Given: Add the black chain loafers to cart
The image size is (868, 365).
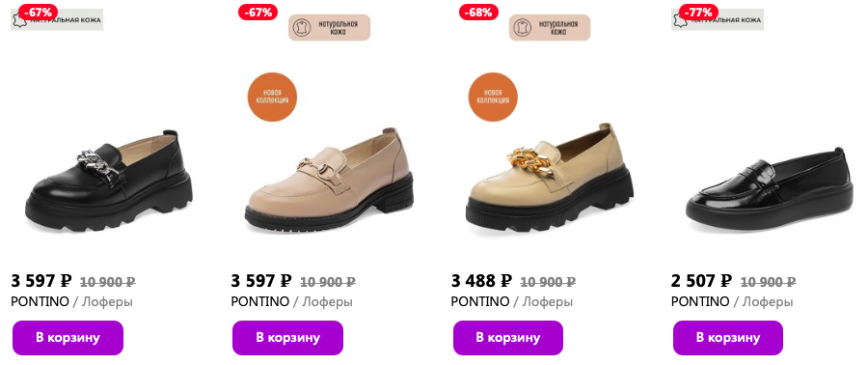Looking at the screenshot, I should tap(68, 337).
